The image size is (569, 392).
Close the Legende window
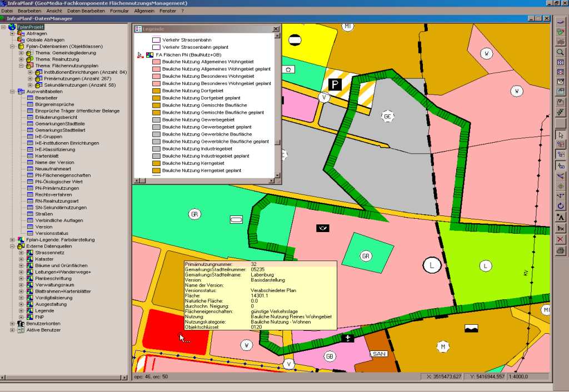[276, 29]
